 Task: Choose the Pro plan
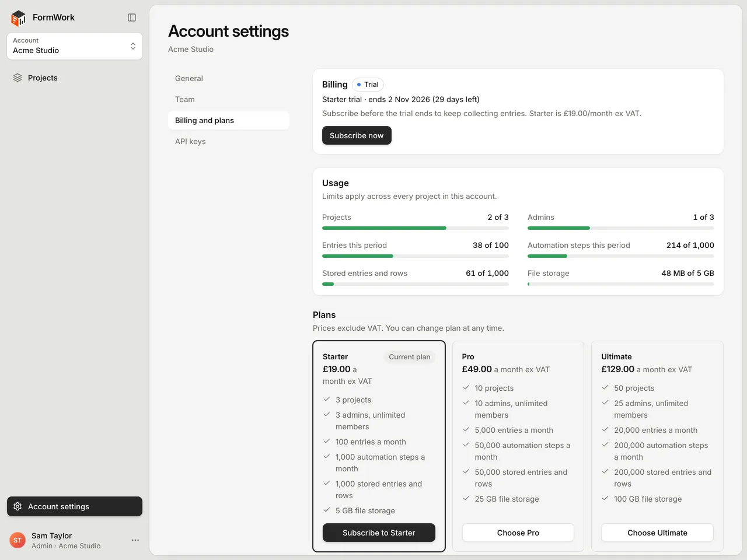pos(518,533)
